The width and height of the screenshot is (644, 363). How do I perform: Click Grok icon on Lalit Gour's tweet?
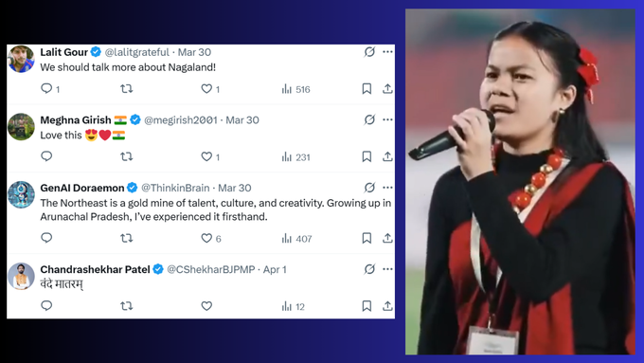click(x=369, y=52)
